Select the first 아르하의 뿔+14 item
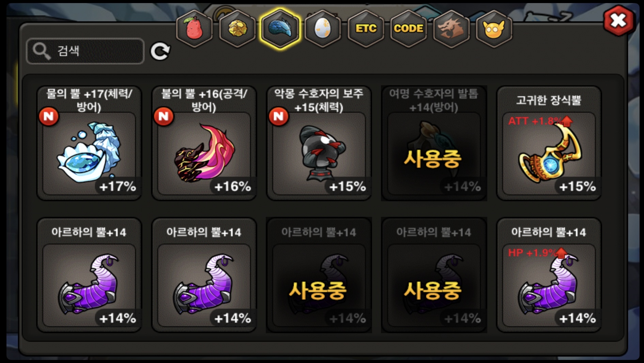The width and height of the screenshot is (644, 363). [89, 275]
